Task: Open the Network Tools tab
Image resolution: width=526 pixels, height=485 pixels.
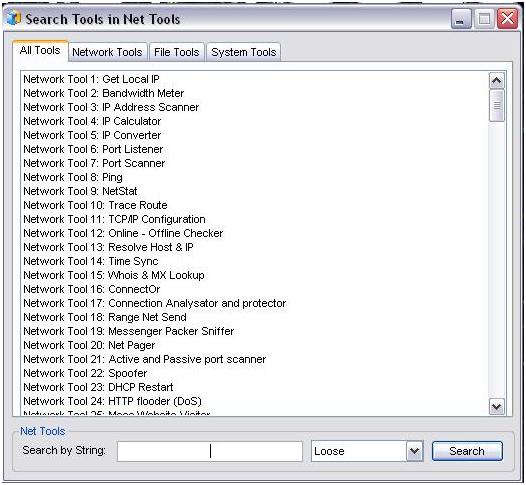Action: 107,52
